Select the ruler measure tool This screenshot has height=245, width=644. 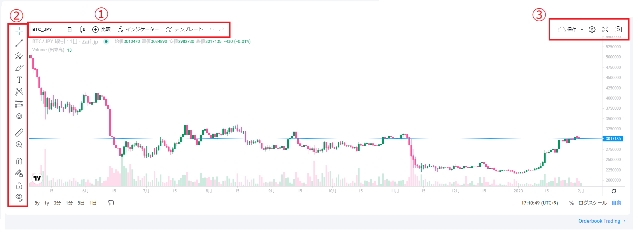pyautogui.click(x=19, y=133)
